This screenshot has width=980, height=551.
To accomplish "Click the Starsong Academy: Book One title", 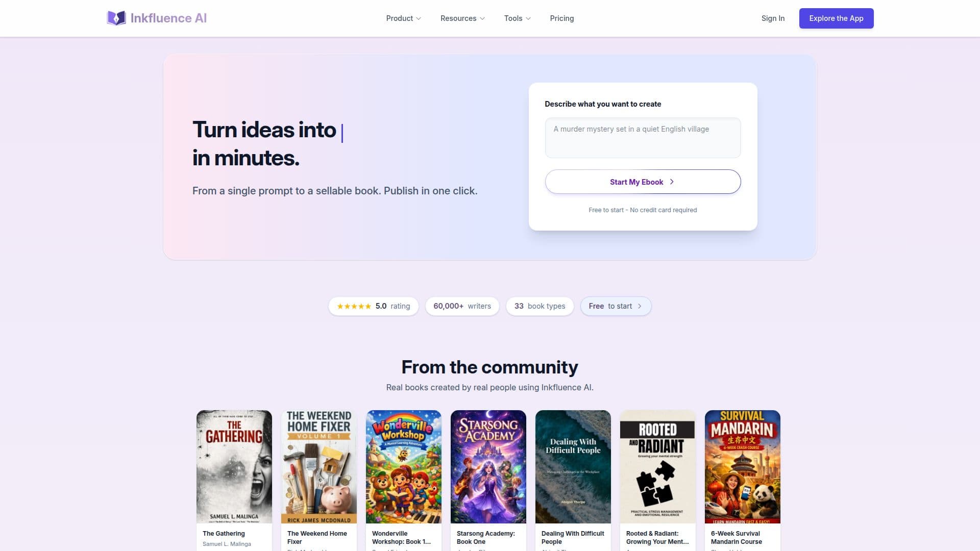I will (486, 538).
